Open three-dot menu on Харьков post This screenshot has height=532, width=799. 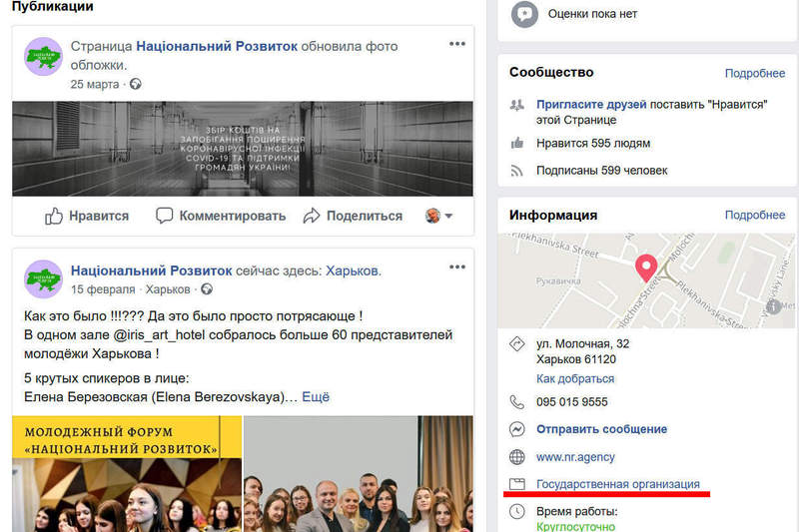tap(457, 266)
